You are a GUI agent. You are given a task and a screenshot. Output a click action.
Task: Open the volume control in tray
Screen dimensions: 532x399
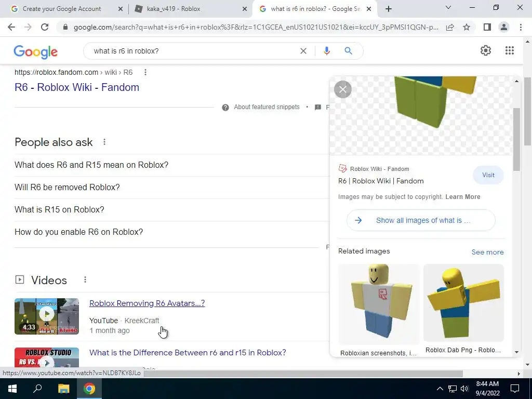(465, 389)
